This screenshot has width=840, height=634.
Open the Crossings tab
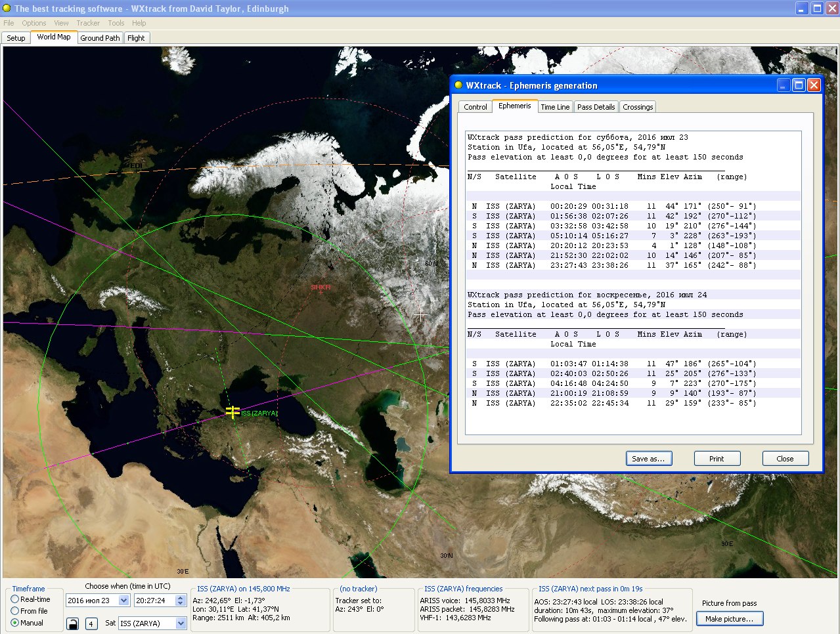638,107
